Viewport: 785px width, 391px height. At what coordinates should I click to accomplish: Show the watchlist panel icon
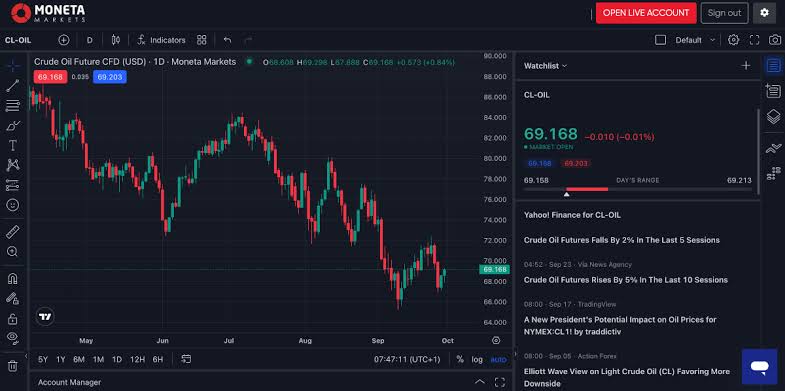pyautogui.click(x=773, y=65)
